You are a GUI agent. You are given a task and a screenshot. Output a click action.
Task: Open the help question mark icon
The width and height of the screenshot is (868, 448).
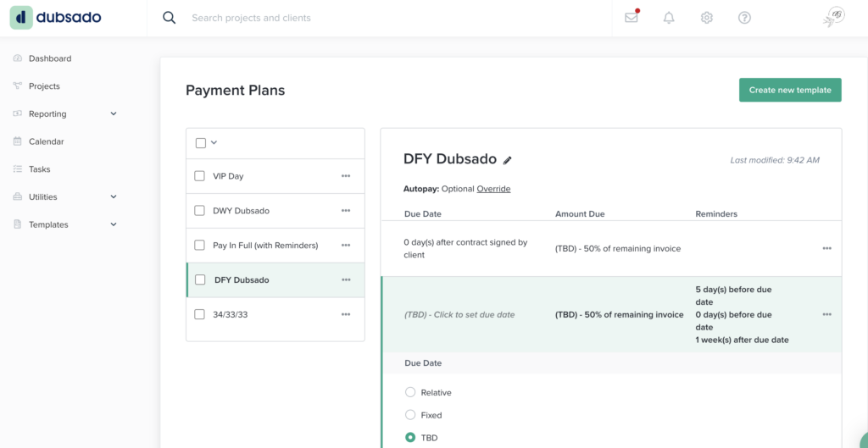(x=744, y=18)
